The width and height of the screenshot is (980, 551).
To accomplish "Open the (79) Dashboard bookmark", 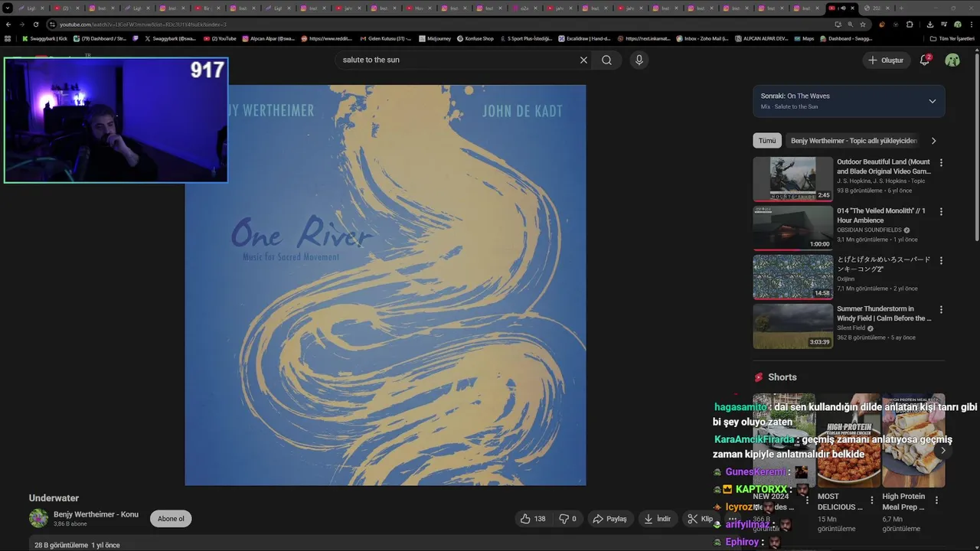I will pos(100,38).
